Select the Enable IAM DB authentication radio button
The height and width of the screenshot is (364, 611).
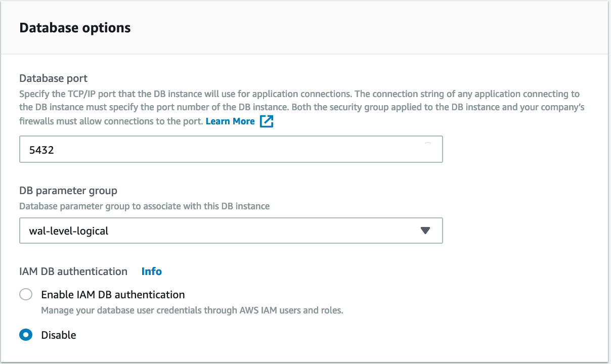click(26, 294)
